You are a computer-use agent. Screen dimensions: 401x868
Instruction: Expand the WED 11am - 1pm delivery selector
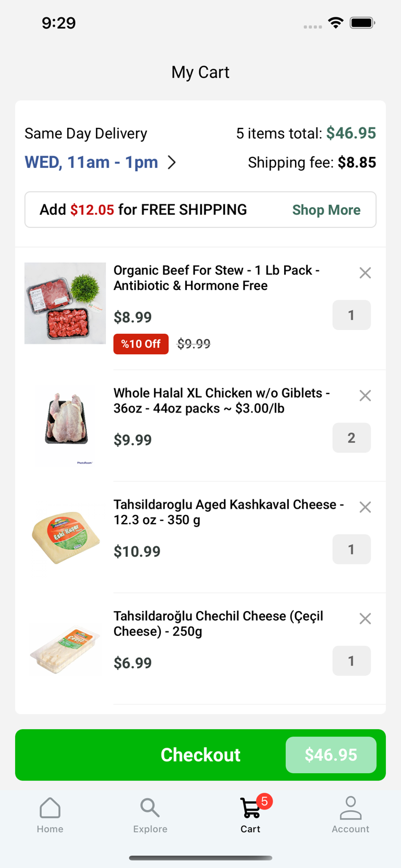(98, 163)
